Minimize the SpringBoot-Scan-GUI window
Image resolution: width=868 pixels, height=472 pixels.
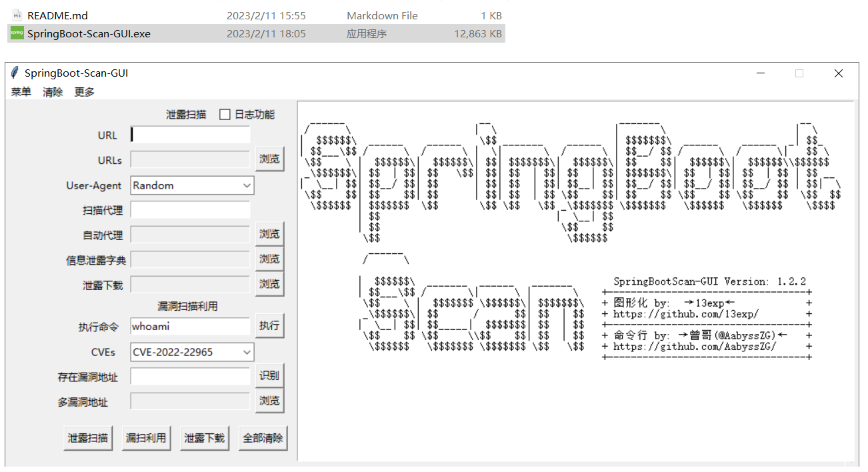[x=760, y=73]
